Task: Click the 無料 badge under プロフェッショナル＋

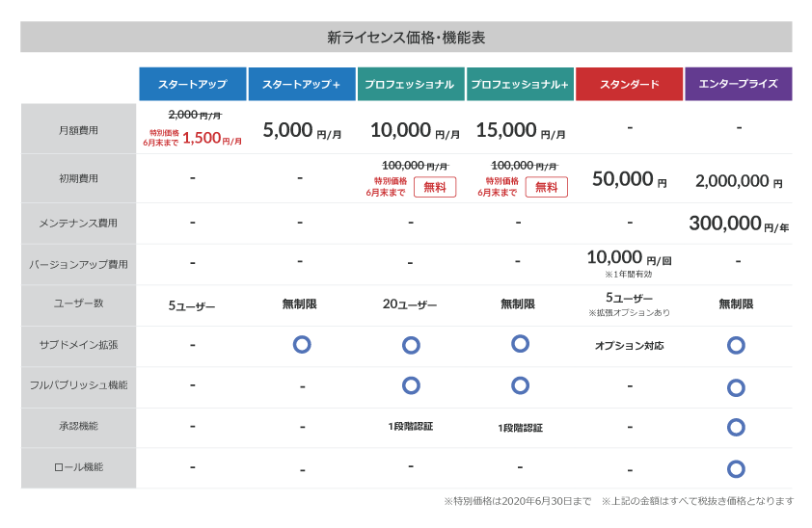Action: (x=546, y=187)
